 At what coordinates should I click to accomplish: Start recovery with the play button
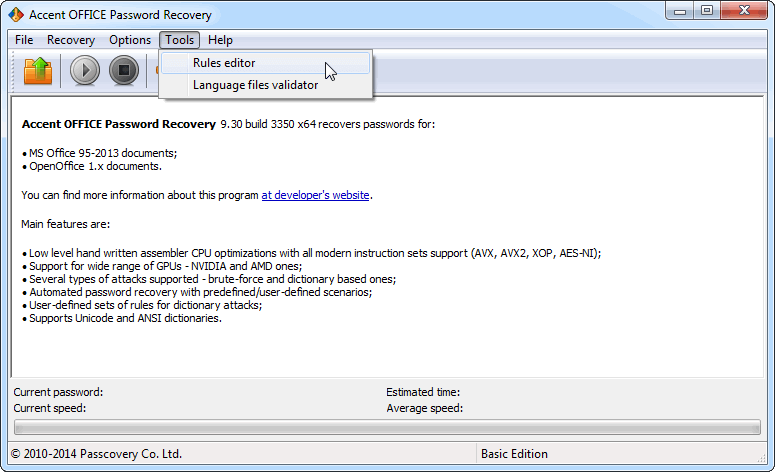click(x=85, y=71)
